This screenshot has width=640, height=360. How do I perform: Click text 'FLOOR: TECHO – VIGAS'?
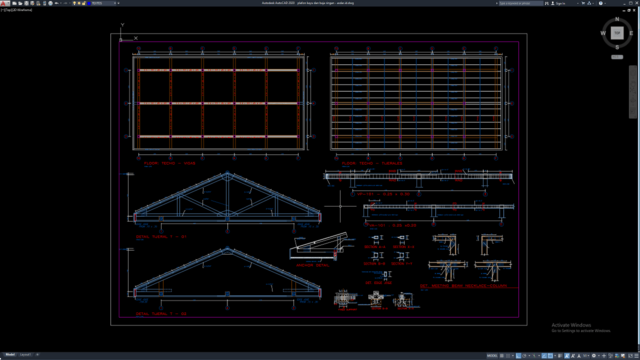point(169,163)
